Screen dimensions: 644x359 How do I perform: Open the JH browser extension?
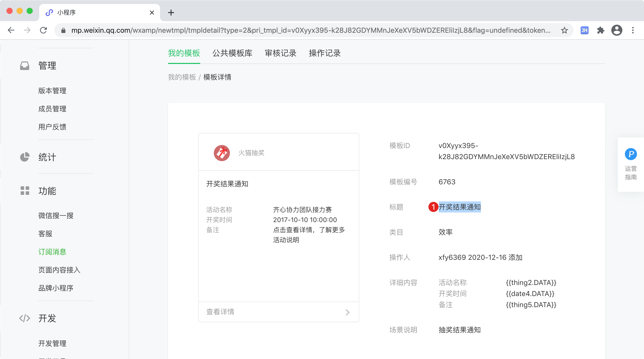click(x=584, y=30)
